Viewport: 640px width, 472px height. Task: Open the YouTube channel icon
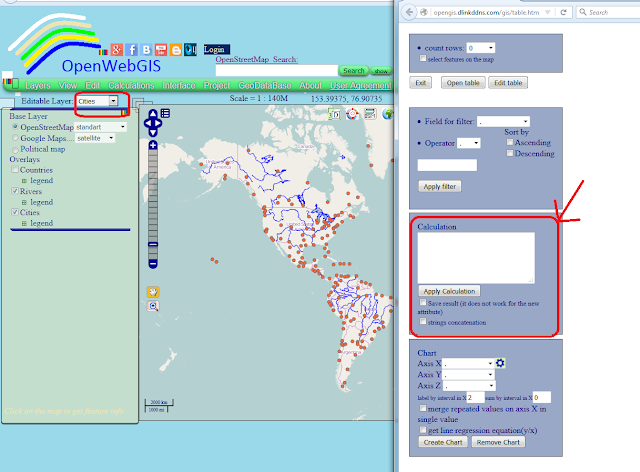(x=161, y=50)
